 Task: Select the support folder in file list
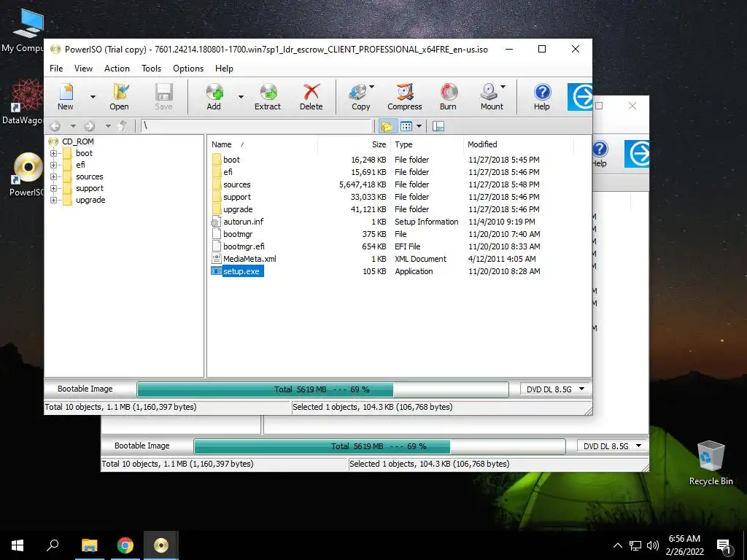237,197
